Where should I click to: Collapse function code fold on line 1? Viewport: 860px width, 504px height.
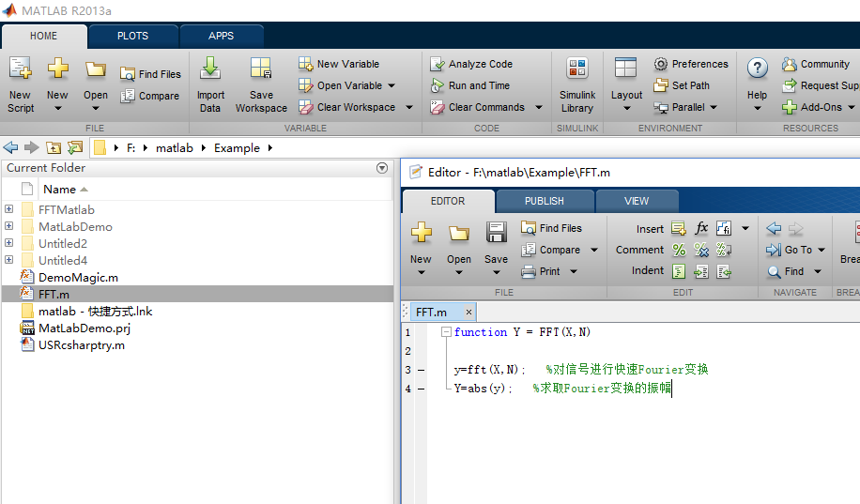click(x=447, y=332)
